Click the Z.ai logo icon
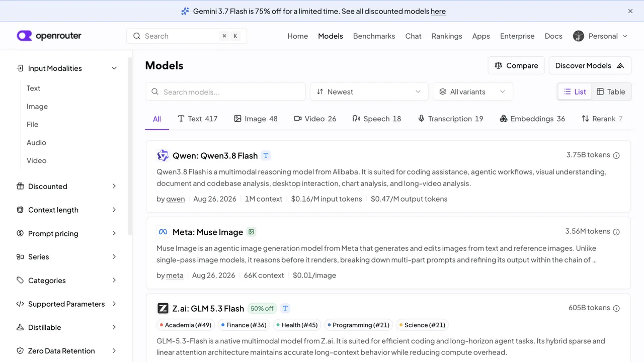644x362 pixels. click(x=163, y=309)
